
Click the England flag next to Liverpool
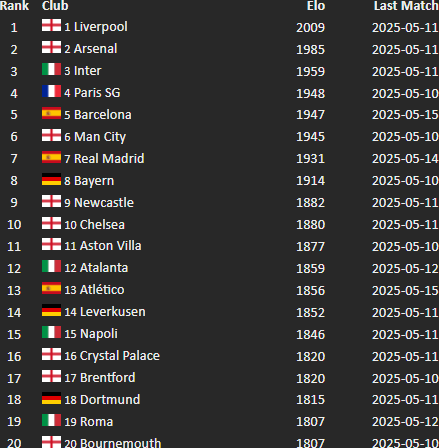click(51, 25)
